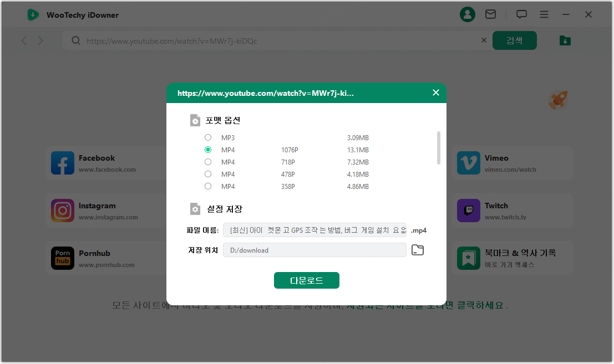This screenshot has height=364, width=614.
Task: Open the feedback chat bubble icon
Action: coord(521,15)
